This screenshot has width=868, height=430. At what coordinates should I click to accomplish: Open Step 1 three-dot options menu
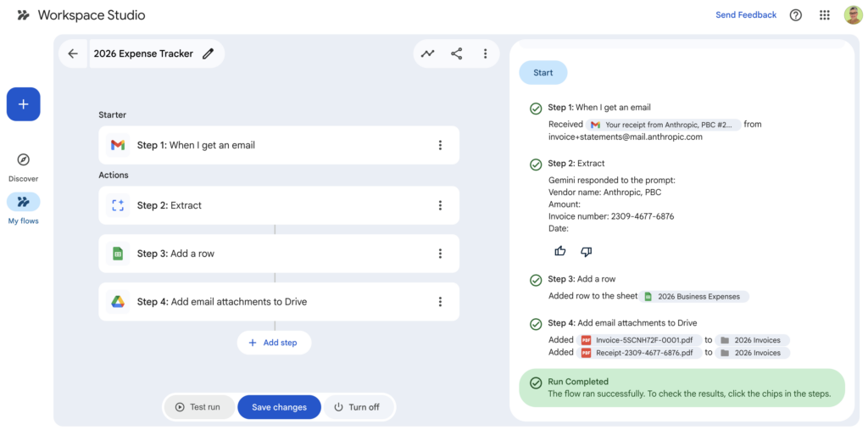tap(440, 145)
